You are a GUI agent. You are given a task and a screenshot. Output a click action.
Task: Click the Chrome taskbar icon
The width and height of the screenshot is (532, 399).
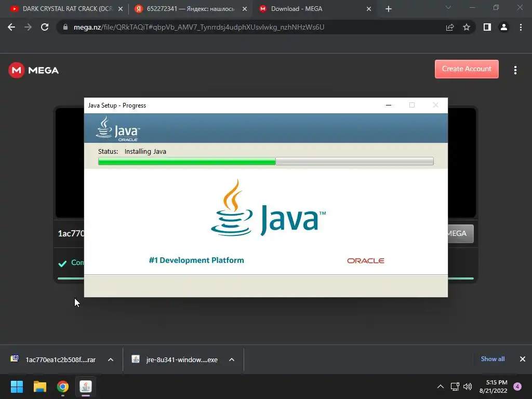click(63, 387)
